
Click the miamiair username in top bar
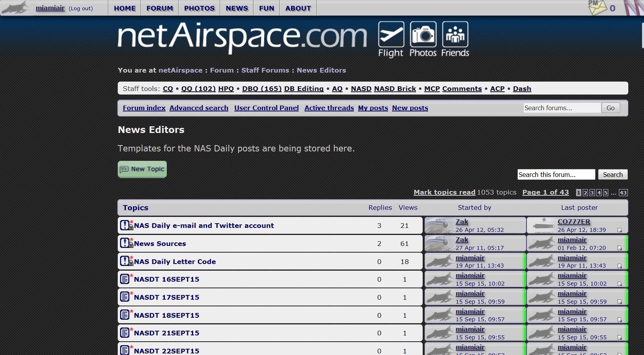(x=50, y=8)
